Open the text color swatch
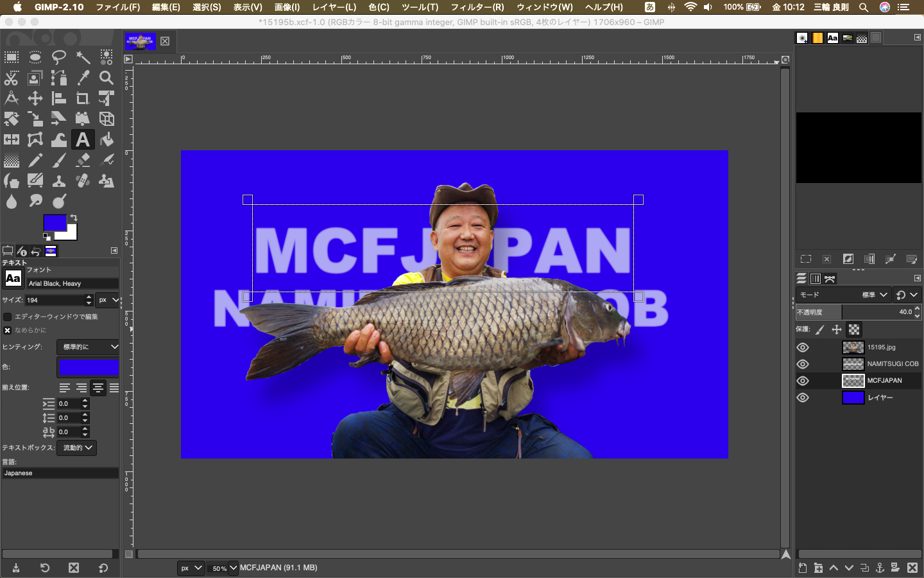The image size is (924, 578). (89, 367)
